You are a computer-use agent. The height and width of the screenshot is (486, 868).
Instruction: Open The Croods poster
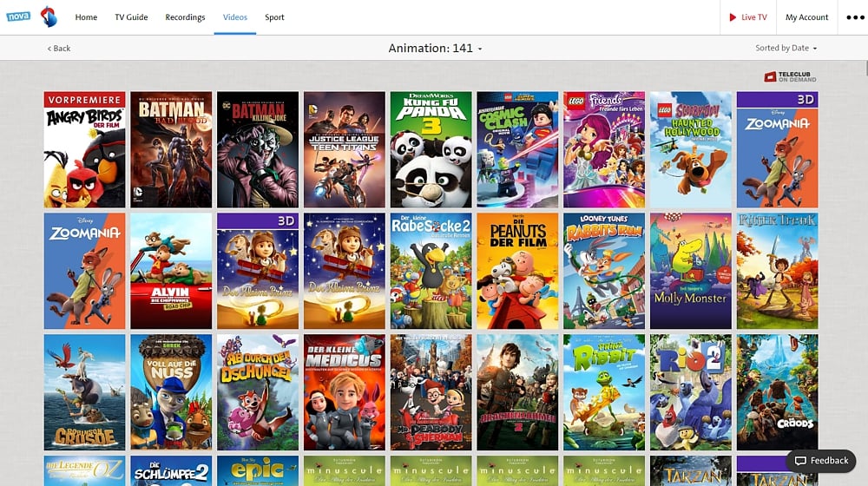coord(777,392)
